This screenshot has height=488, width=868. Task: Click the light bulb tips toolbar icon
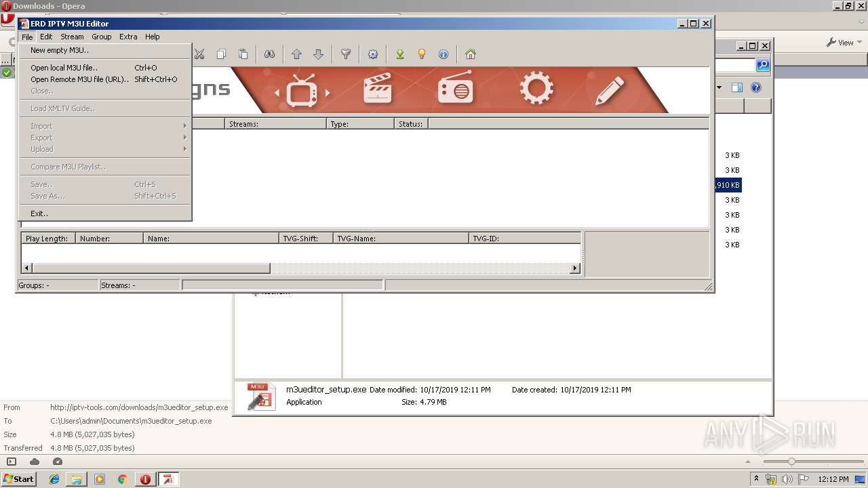pyautogui.click(x=422, y=54)
